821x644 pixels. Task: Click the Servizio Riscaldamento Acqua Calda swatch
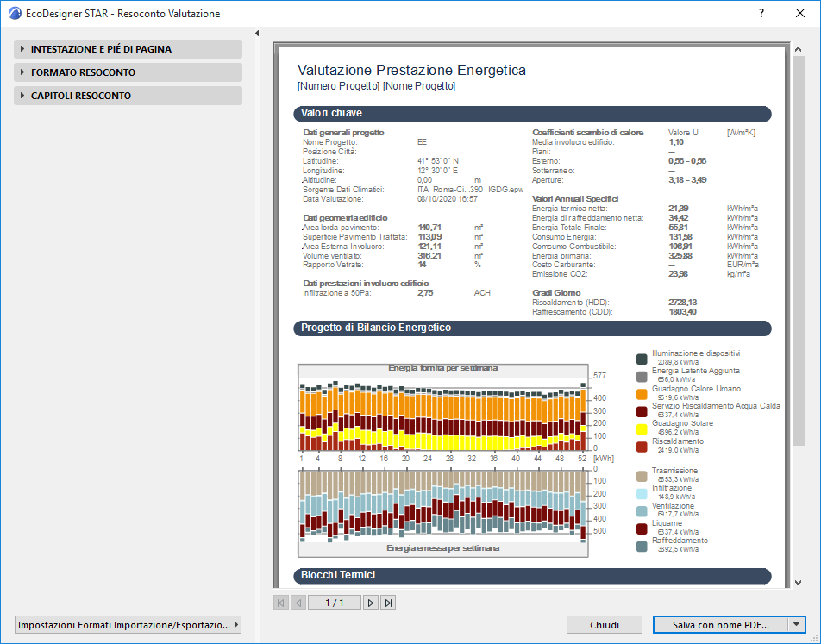click(642, 411)
